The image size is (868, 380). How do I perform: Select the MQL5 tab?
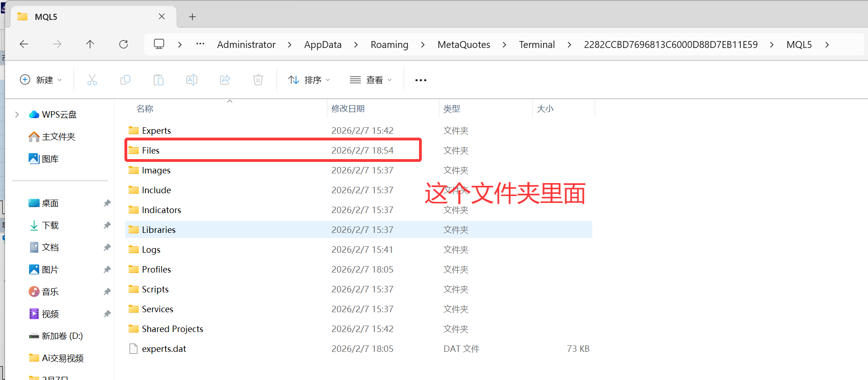[x=92, y=17]
